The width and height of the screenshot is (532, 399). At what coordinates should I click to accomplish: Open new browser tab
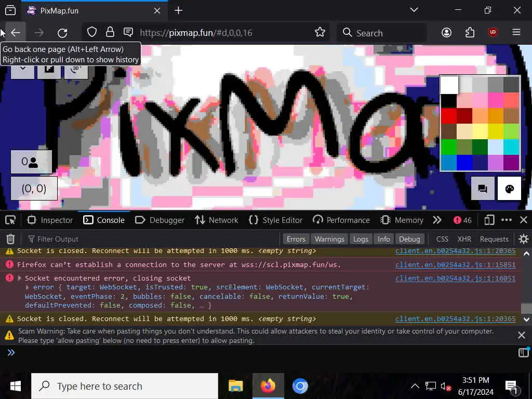coord(179,10)
